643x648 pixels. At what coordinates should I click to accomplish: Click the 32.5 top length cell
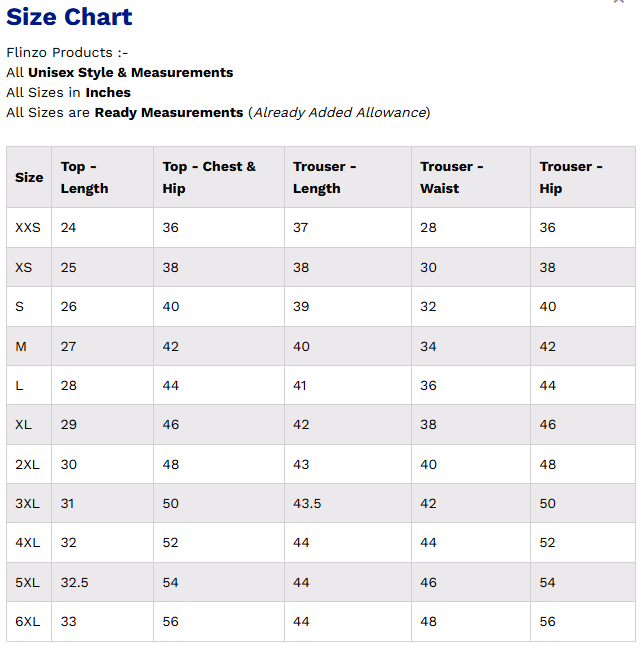coord(75,583)
